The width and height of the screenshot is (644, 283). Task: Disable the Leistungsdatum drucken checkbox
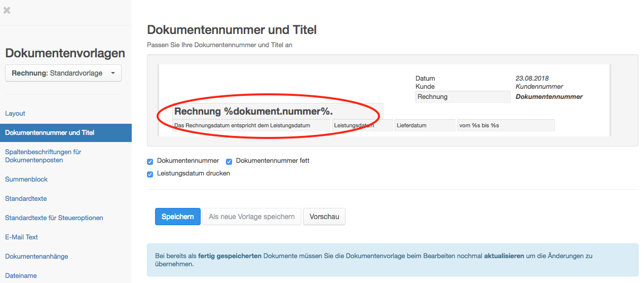[x=150, y=174]
